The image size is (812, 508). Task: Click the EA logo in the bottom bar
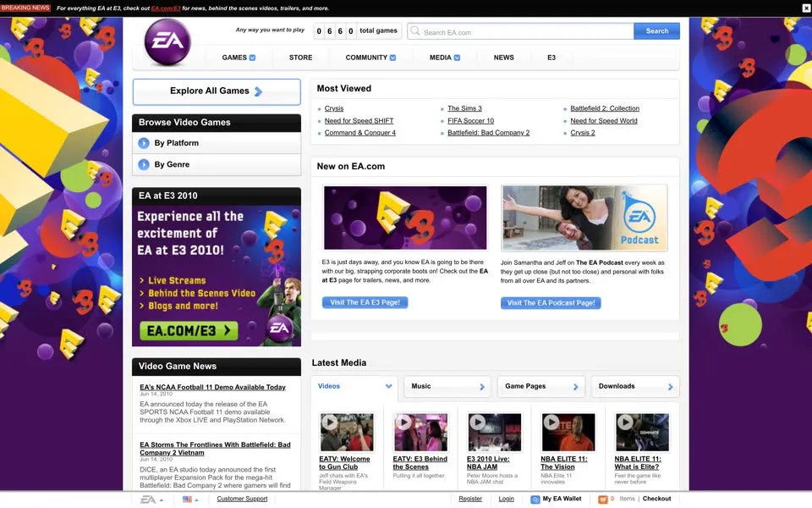pos(148,500)
